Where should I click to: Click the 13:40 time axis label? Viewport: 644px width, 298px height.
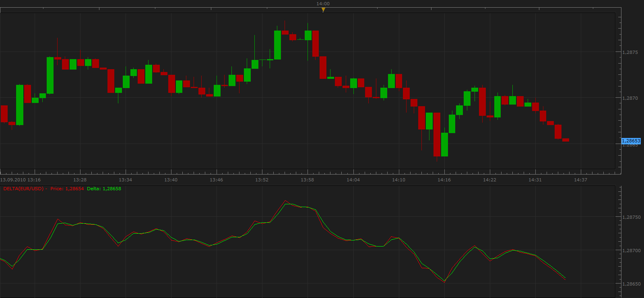tap(171, 180)
